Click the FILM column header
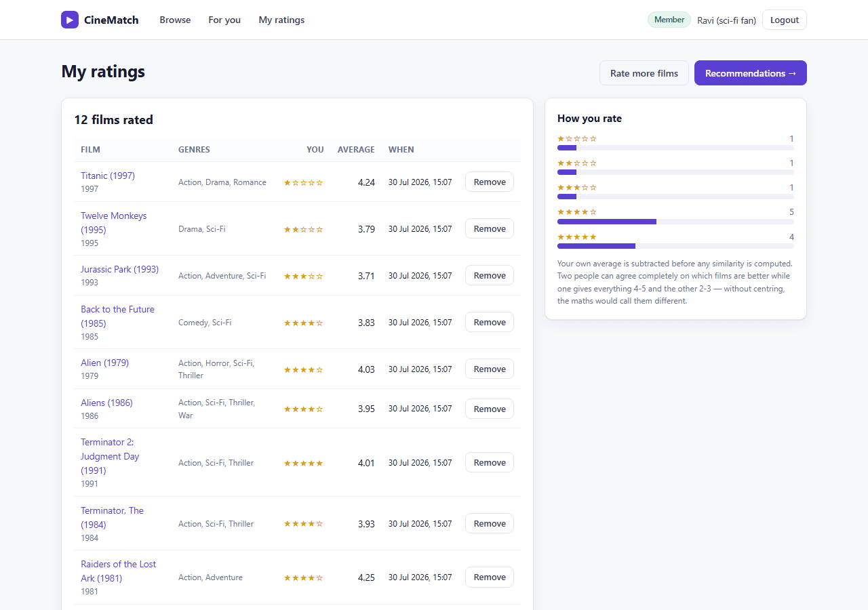This screenshot has height=610, width=868. pyautogui.click(x=90, y=150)
